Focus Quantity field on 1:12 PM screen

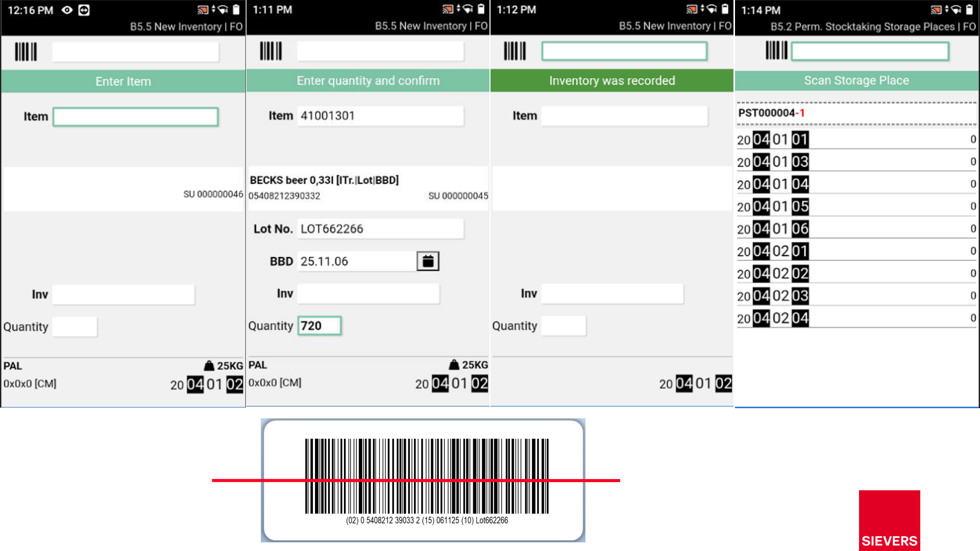coord(563,325)
